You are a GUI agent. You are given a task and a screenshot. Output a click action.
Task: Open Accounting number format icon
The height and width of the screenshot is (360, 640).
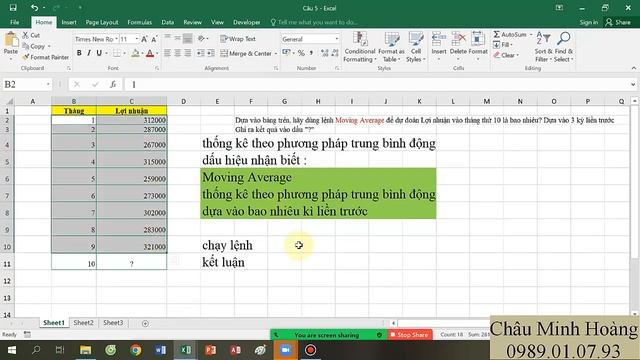coord(286,53)
